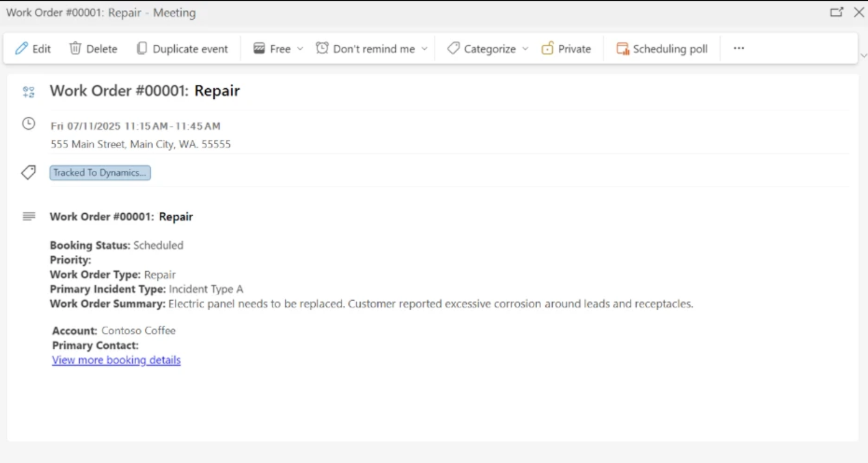Open the Categorize dropdown menu

click(x=526, y=48)
